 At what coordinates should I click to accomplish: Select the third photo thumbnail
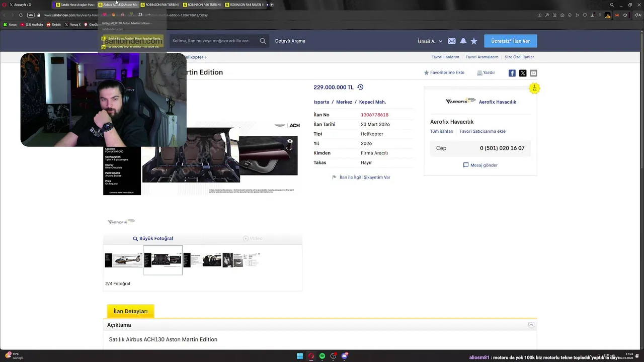tap(202, 260)
